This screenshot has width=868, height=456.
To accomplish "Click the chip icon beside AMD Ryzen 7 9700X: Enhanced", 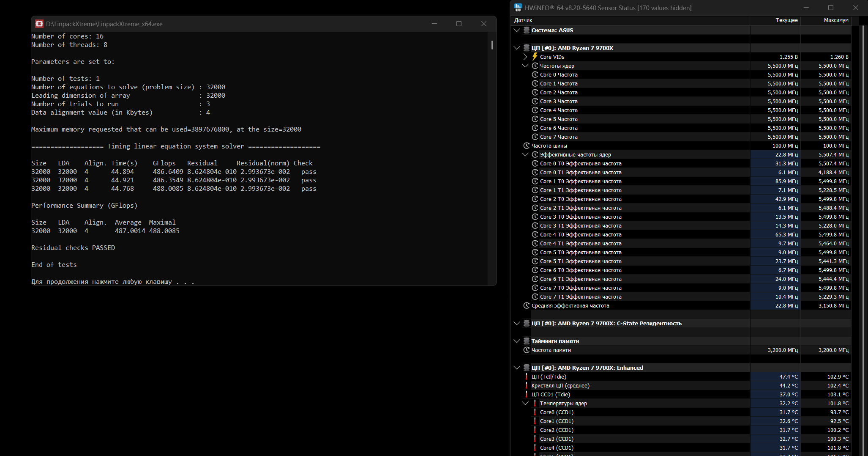I will click(527, 368).
